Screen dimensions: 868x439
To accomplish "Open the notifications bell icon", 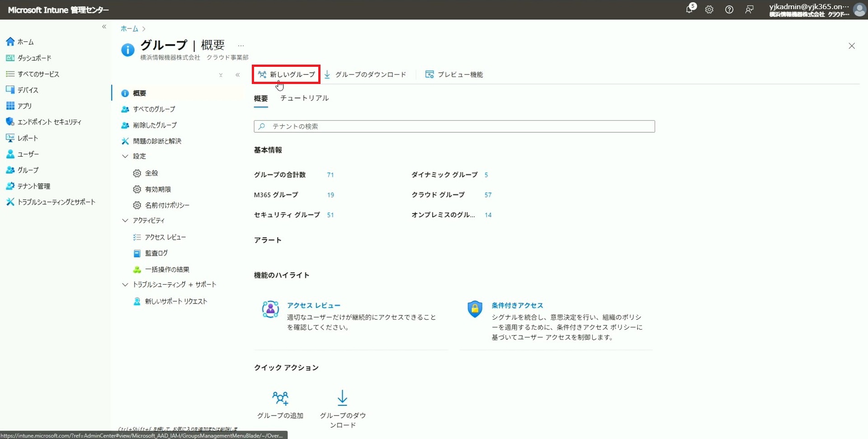I will coord(689,9).
